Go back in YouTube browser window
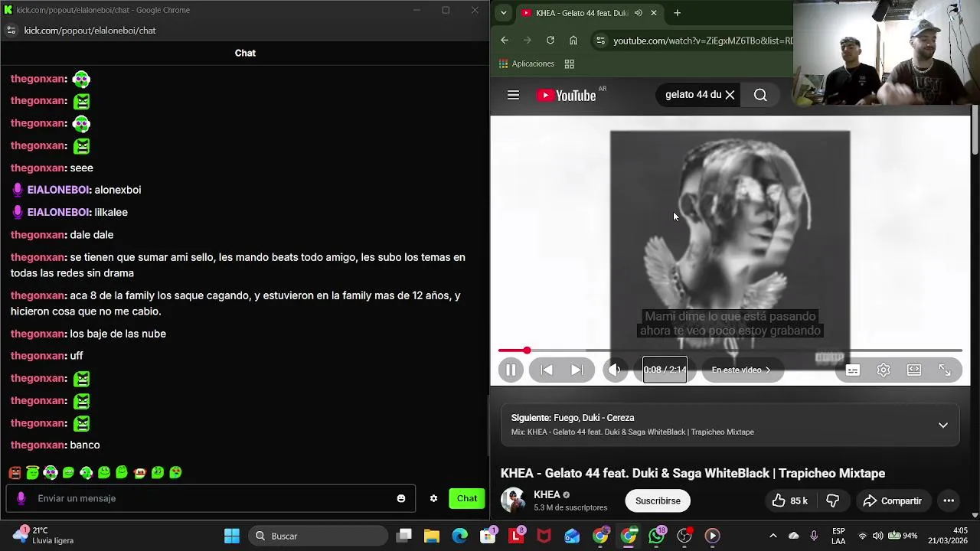 pyautogui.click(x=505, y=40)
